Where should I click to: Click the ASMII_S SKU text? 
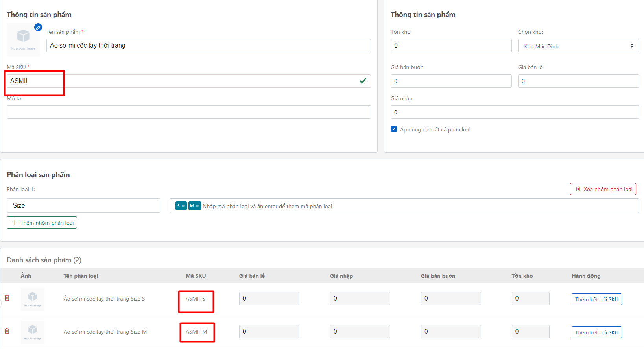click(x=196, y=299)
